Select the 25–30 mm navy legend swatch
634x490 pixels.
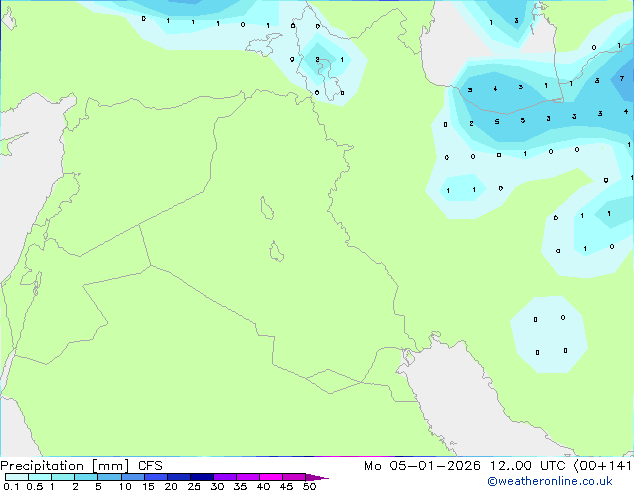[202, 477]
